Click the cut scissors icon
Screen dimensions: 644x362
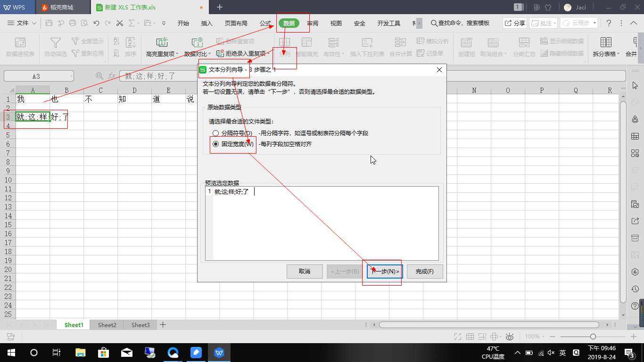(120, 23)
